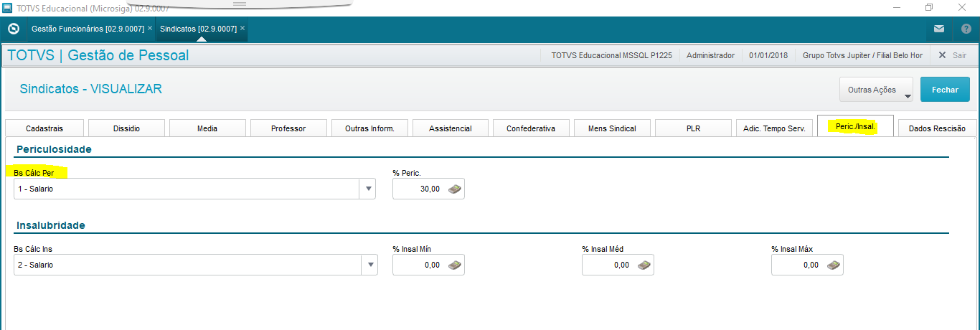Screen dimensions: 980x330
Task: Click the % Insal Mín value field
Action: (x=428, y=265)
